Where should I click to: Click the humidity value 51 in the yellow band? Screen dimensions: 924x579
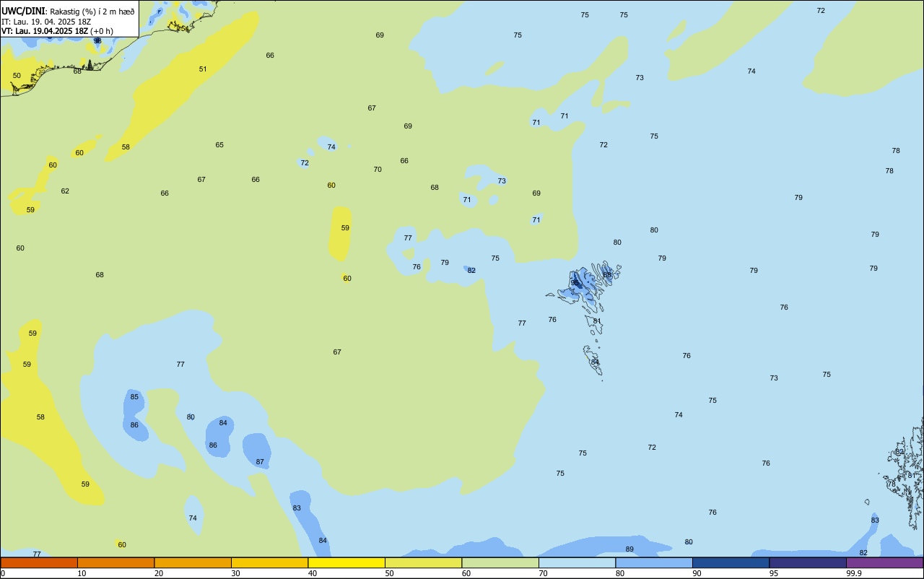pos(203,69)
